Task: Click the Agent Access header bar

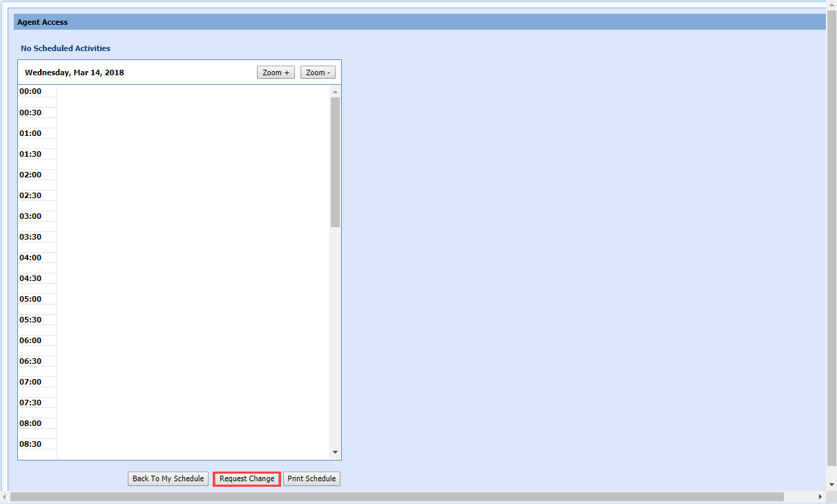Action: coord(419,22)
